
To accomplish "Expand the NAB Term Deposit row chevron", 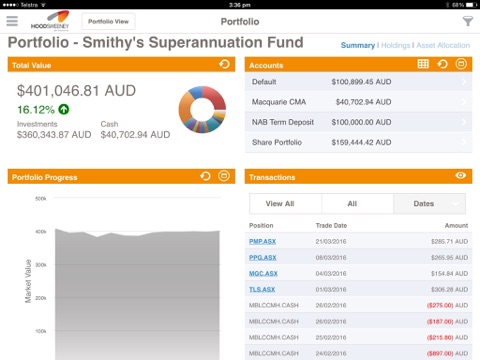I will pos(464,122).
